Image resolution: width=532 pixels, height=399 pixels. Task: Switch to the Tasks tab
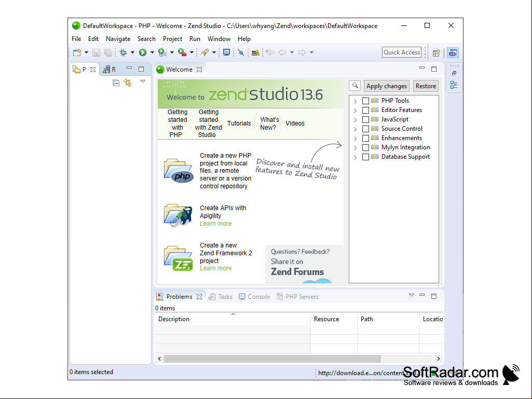(x=221, y=297)
